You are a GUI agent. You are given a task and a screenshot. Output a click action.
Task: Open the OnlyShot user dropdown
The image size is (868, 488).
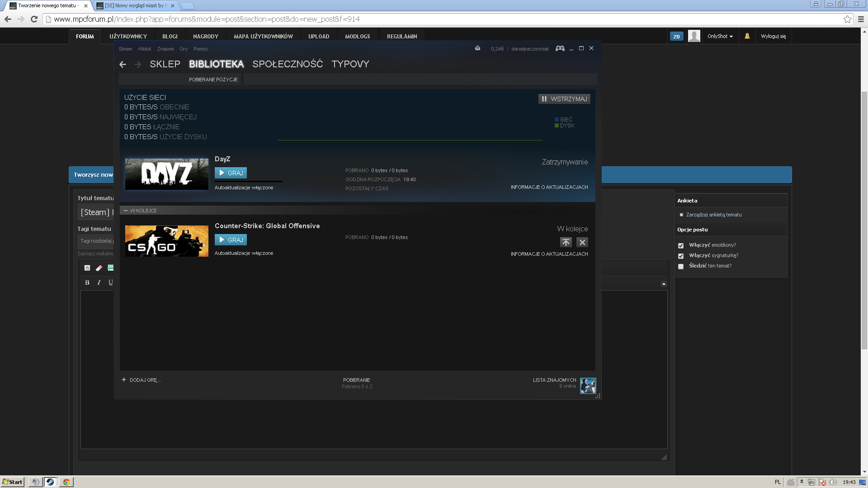click(720, 36)
